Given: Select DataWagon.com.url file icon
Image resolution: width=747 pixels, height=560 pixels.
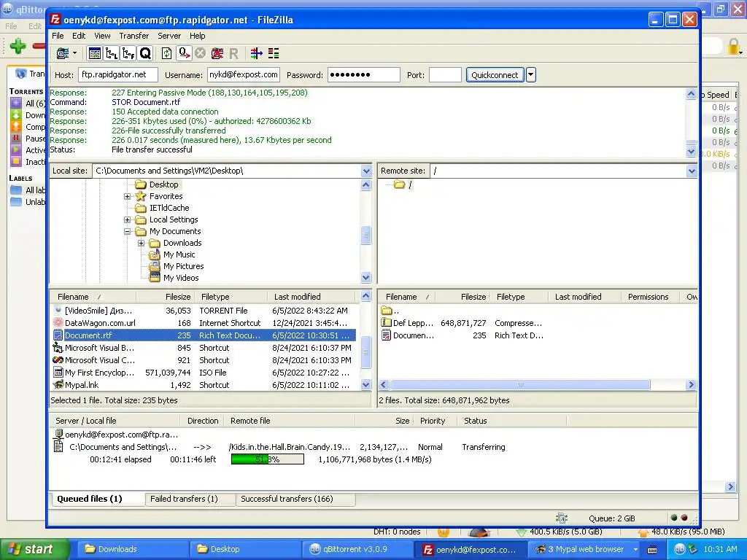Looking at the screenshot, I should click(58, 323).
